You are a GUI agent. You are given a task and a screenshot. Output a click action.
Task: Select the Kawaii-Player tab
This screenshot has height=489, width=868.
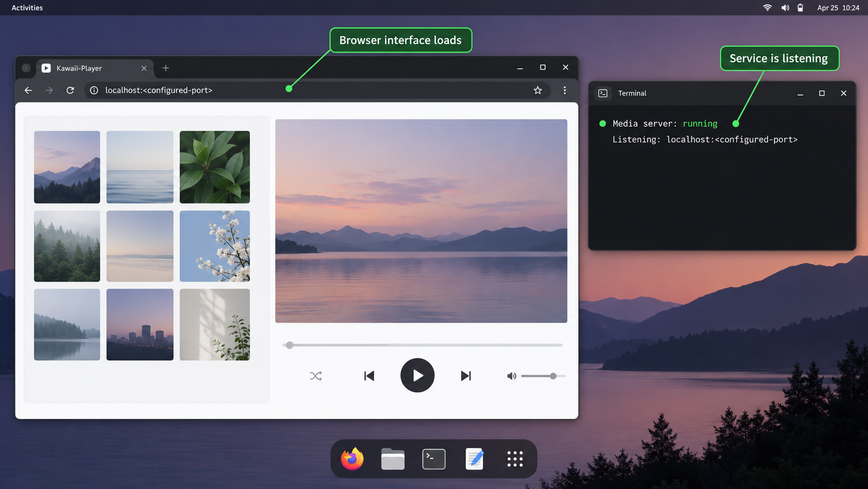[x=94, y=68]
